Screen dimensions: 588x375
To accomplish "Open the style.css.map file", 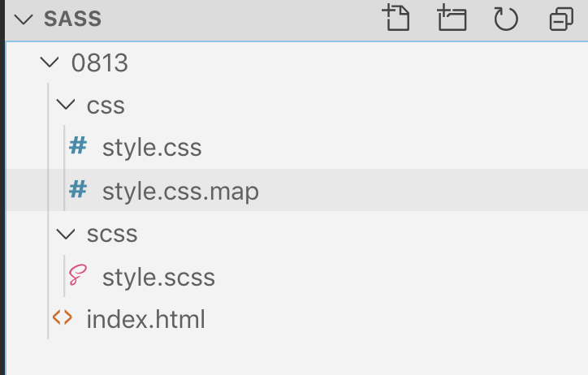I will 180,191.
